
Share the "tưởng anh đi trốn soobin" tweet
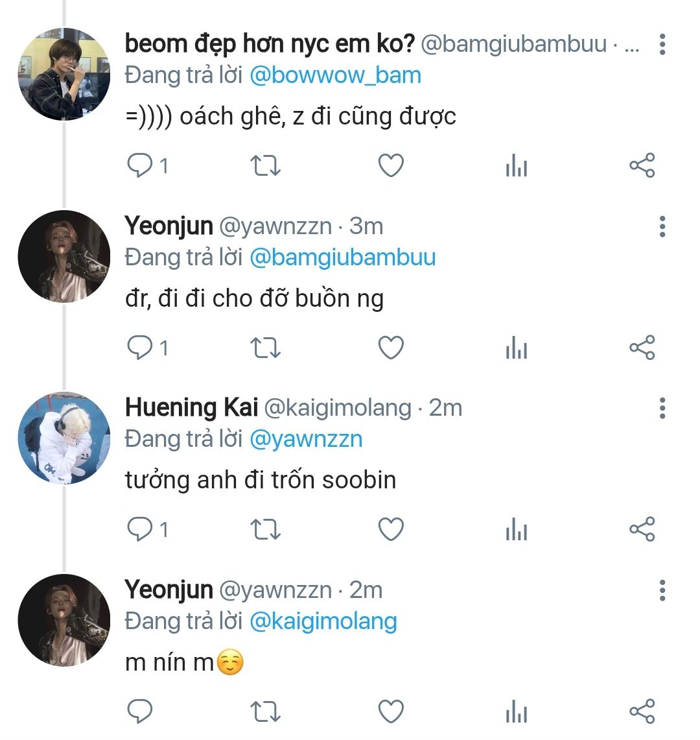(642, 531)
